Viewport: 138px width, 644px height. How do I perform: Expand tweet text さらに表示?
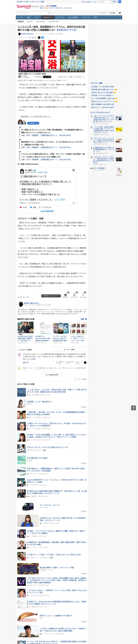tap(60, 200)
